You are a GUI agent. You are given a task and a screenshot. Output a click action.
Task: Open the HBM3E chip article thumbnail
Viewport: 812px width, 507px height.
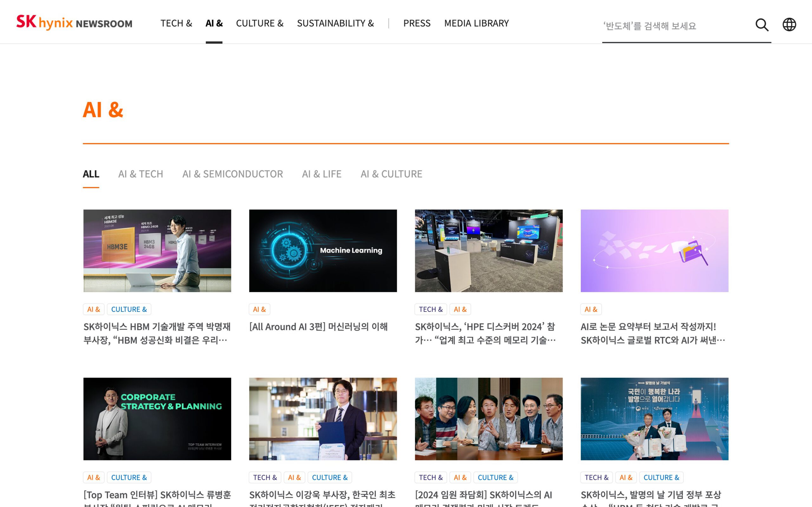tap(157, 251)
